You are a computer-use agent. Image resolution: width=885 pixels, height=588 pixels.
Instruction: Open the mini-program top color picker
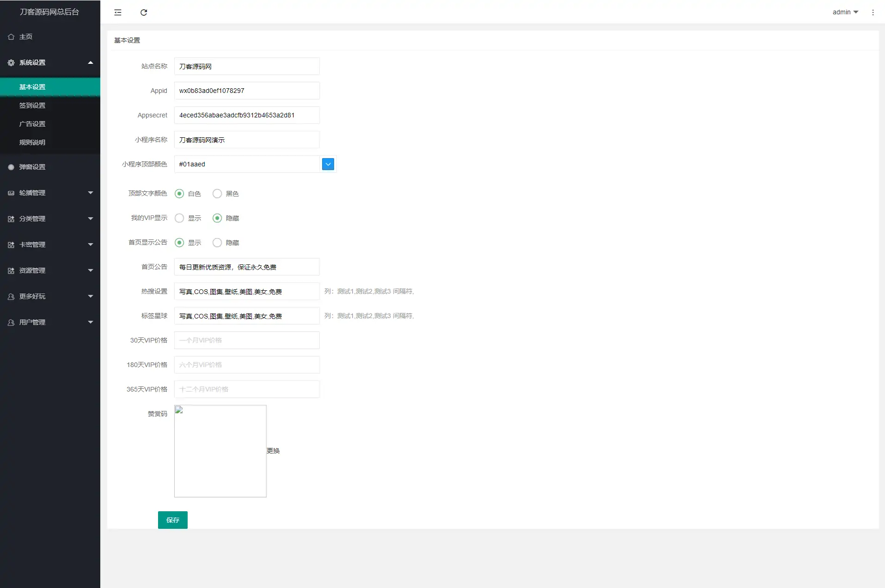click(x=327, y=164)
